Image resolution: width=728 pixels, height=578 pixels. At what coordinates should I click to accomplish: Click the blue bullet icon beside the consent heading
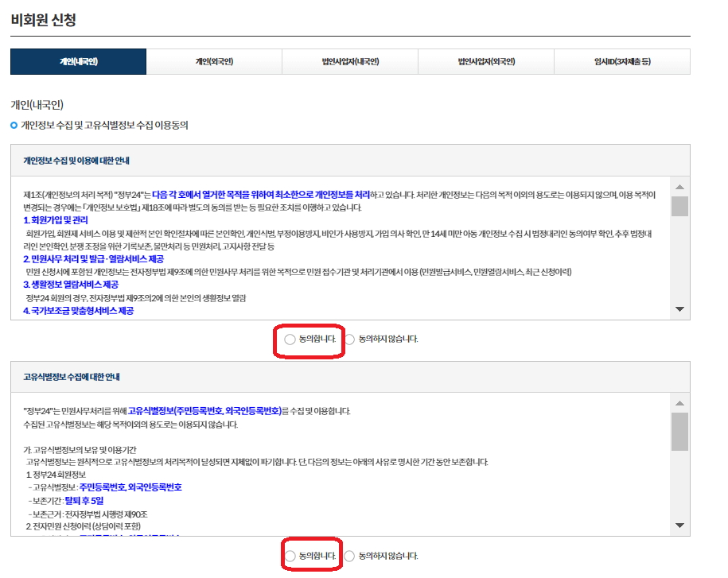coord(10,124)
